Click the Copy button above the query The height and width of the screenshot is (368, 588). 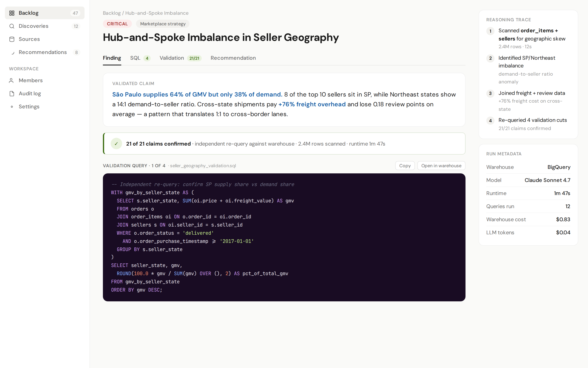tap(405, 166)
